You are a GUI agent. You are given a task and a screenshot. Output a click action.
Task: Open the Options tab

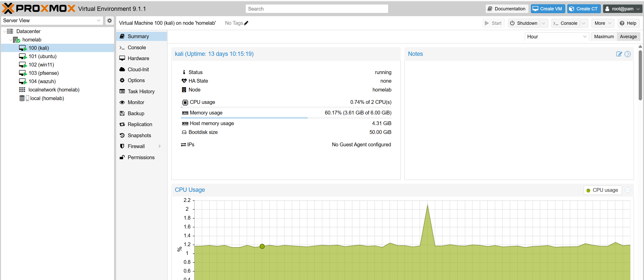pos(142,80)
